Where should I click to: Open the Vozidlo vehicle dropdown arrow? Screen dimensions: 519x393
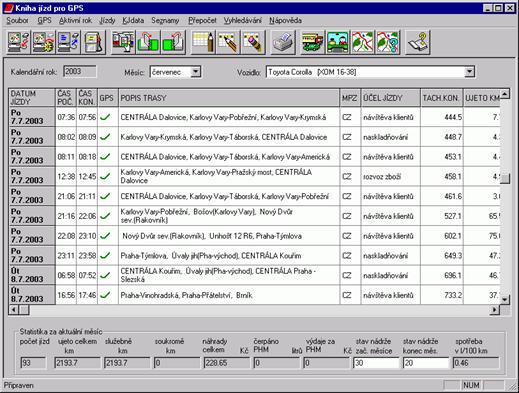[x=469, y=72]
